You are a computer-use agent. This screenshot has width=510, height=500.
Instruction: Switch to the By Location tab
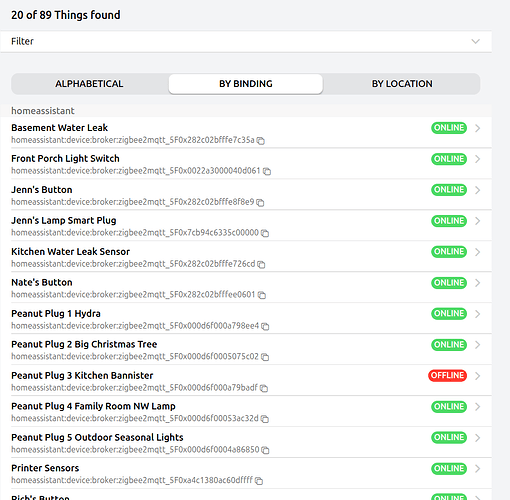pyautogui.click(x=402, y=84)
